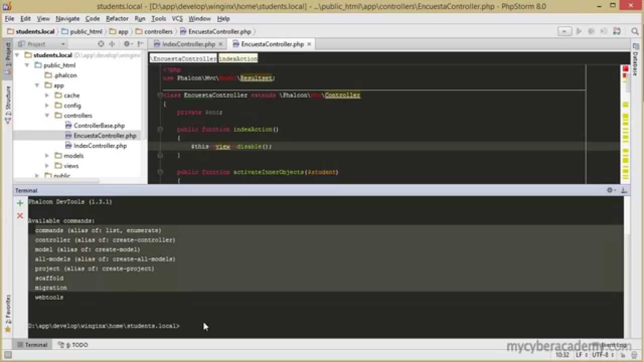This screenshot has width=644, height=362.
Task: Toggle the Project side tool window button
Action: pyautogui.click(x=8, y=59)
